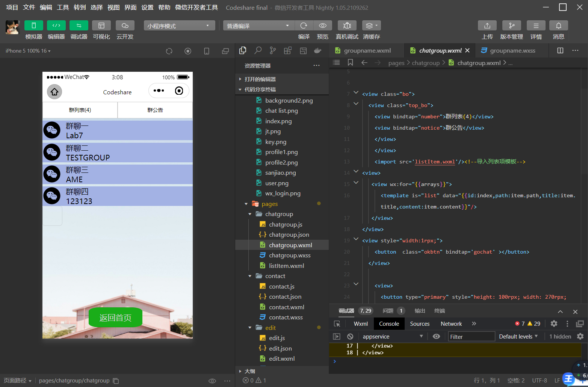This screenshot has width=588, height=387.
Task: Open debugger settings gear icon
Action: [x=554, y=324]
